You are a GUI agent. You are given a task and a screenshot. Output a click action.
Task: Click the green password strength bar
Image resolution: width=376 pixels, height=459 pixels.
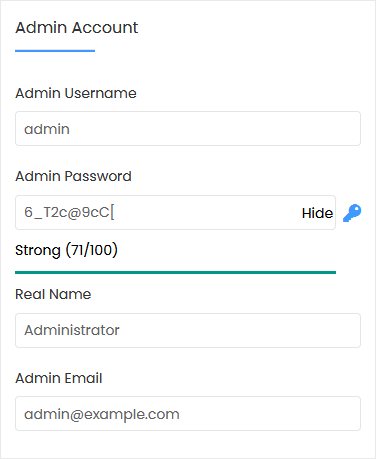pyautogui.click(x=175, y=272)
